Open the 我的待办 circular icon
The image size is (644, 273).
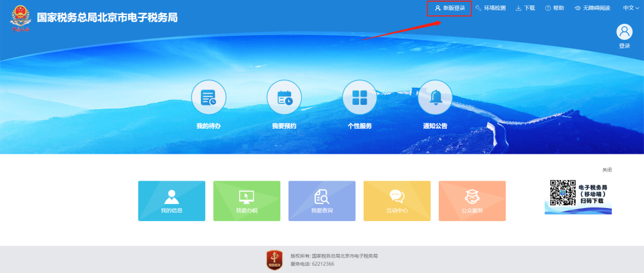click(208, 98)
